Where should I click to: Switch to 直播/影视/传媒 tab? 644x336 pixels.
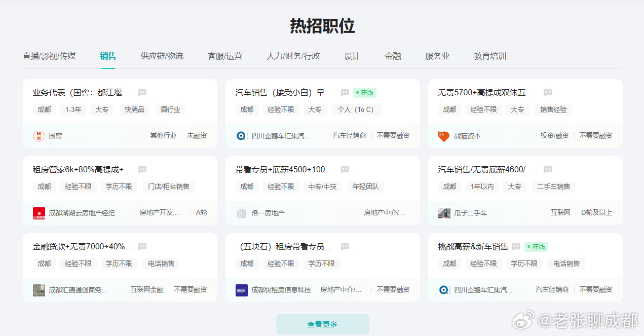[x=49, y=56]
